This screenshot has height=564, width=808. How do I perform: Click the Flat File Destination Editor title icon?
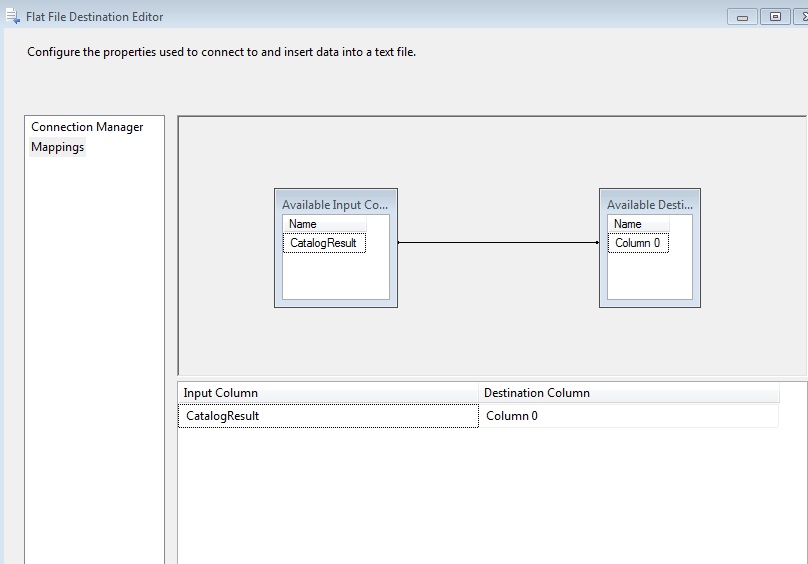coord(13,16)
